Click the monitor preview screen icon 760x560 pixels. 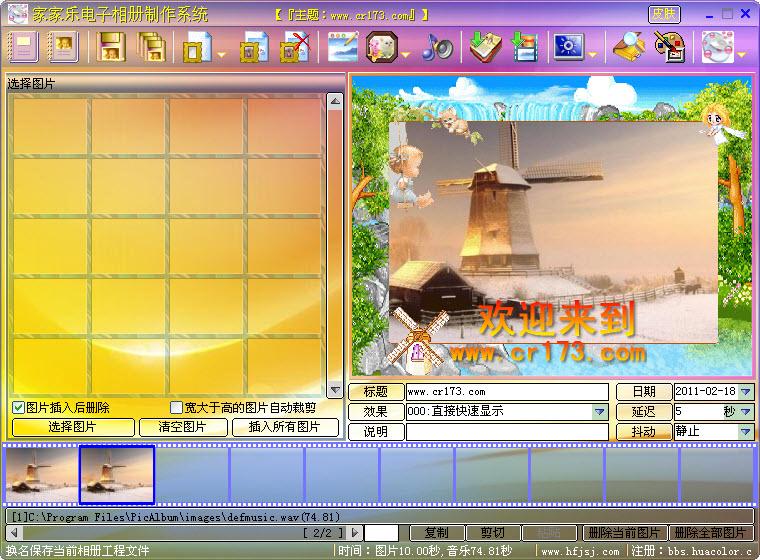(569, 47)
